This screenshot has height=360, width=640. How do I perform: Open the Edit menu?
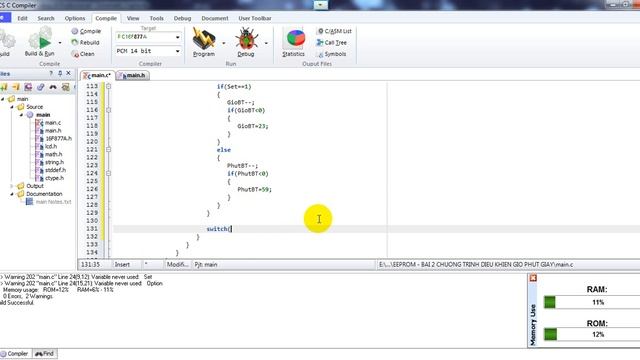coord(22,18)
